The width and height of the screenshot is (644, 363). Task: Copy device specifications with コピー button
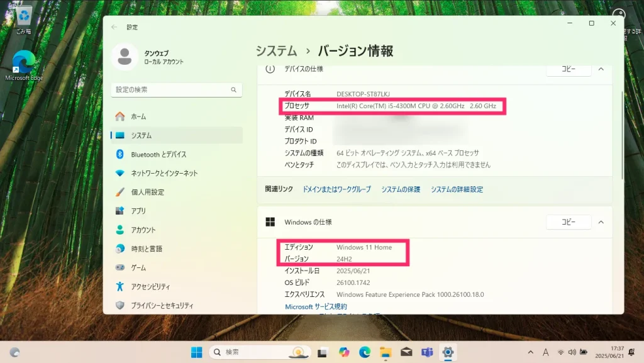point(569,69)
